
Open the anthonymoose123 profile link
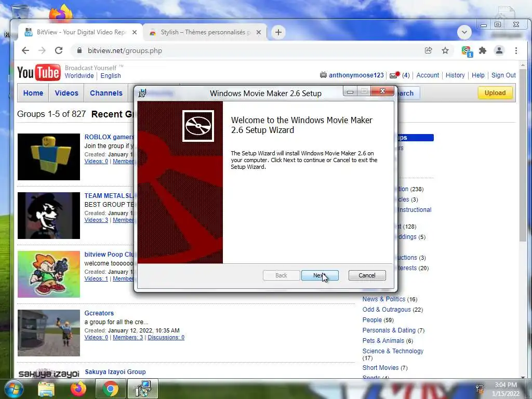pos(356,75)
